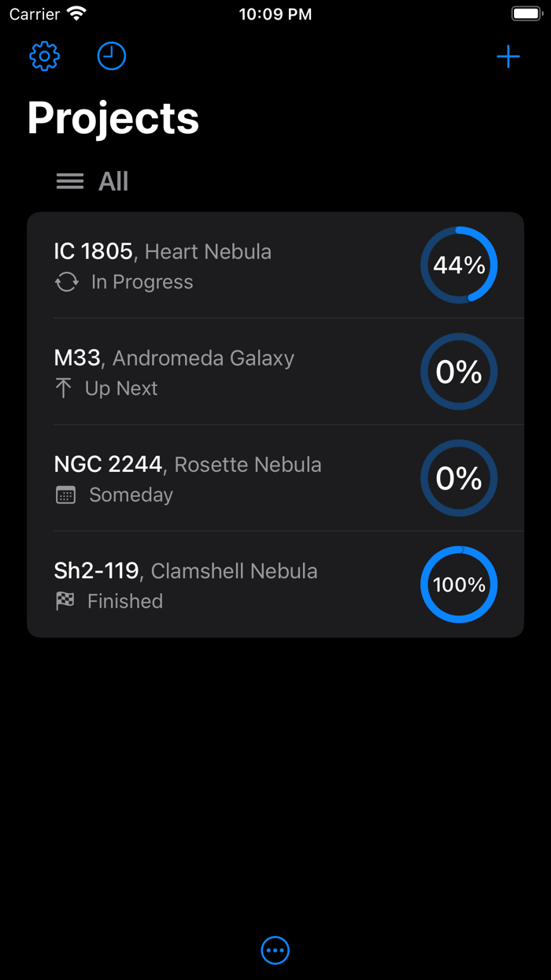Image resolution: width=551 pixels, height=980 pixels.
Task: Open the All filter list icon
Action: 70,182
